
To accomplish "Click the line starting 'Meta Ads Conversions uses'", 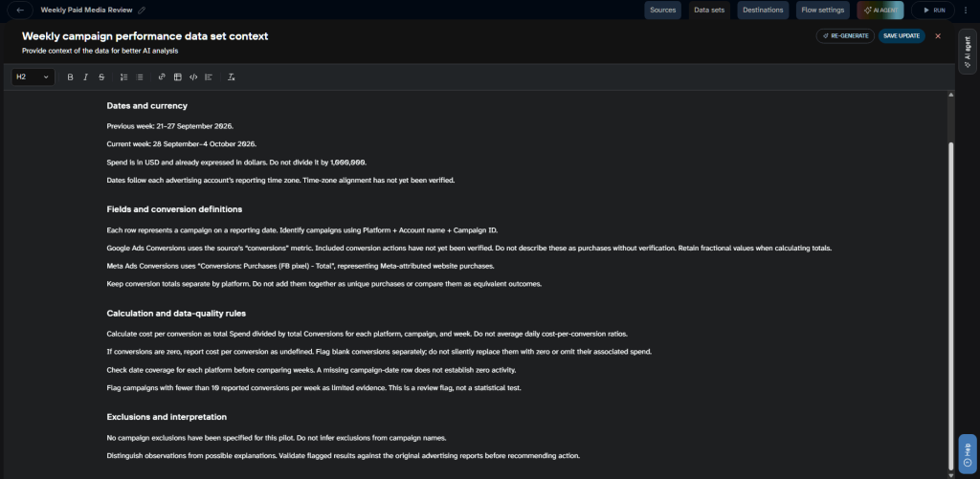I will [301, 266].
